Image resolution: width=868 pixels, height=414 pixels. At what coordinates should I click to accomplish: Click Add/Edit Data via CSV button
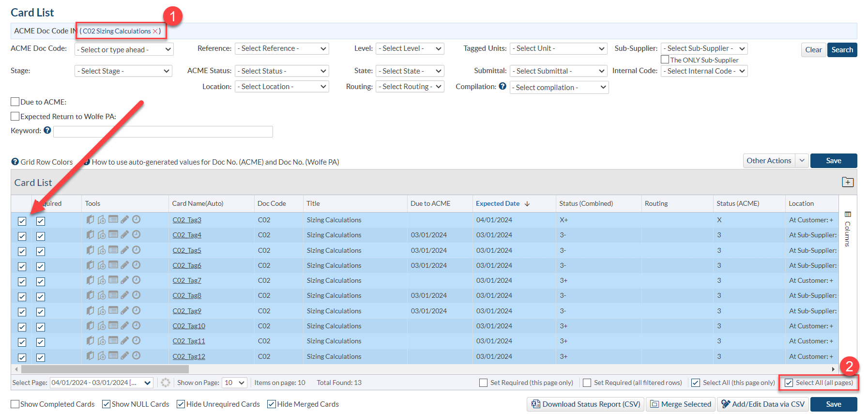pos(763,404)
